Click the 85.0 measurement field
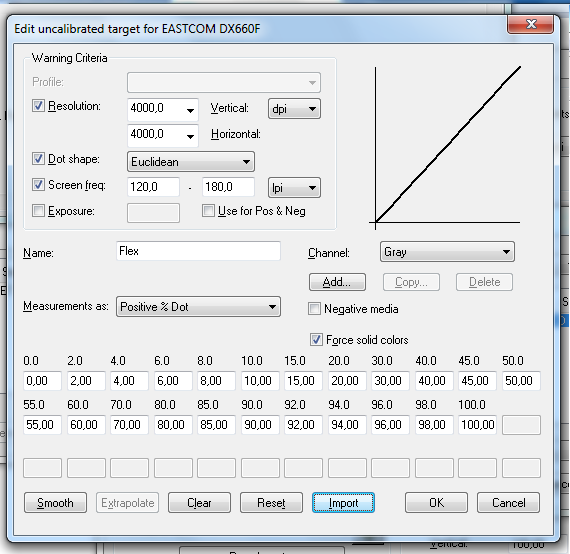 coord(216,425)
